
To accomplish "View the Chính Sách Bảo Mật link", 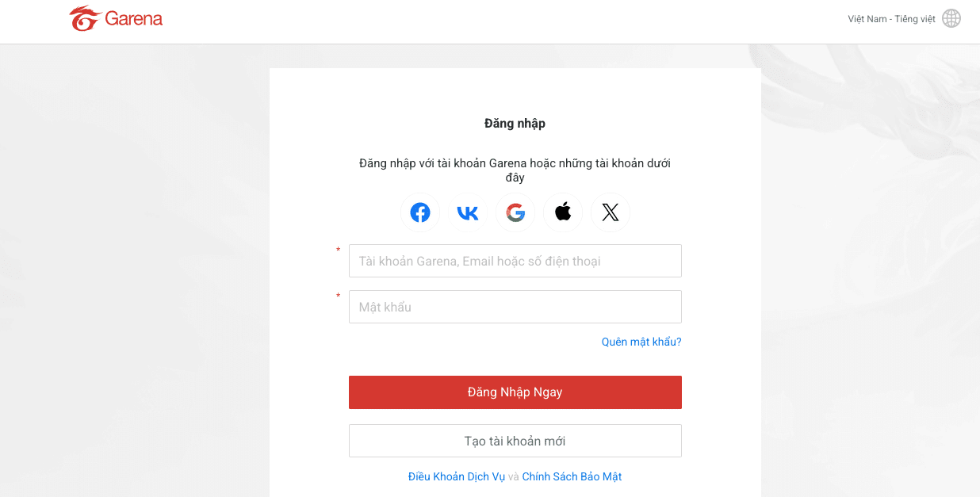I will click(x=572, y=476).
